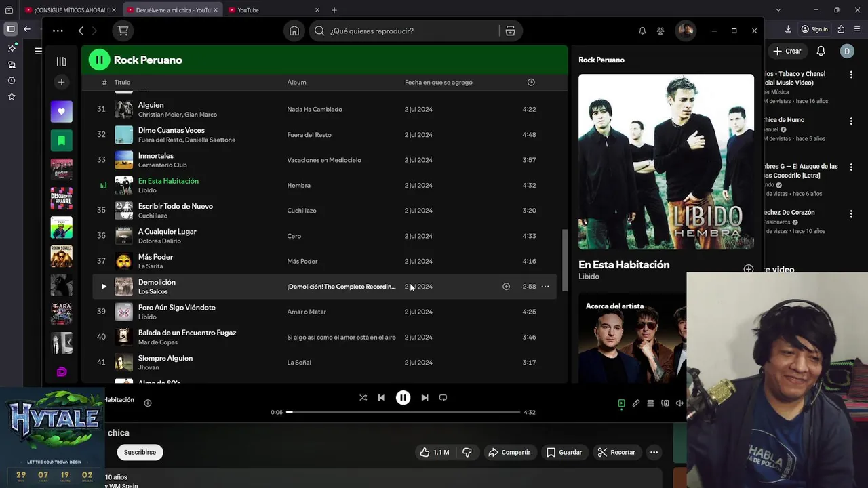Open the play queue icon

pos(650,403)
